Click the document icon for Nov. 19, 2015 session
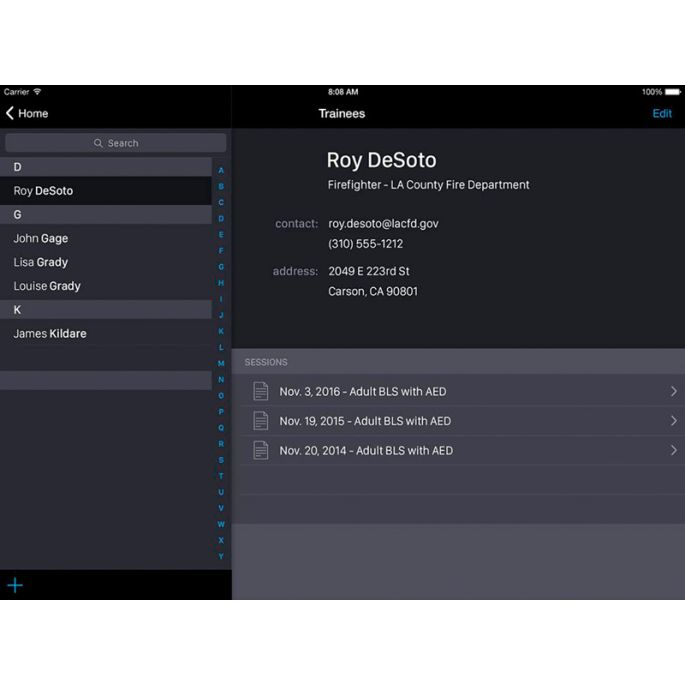 (261, 421)
